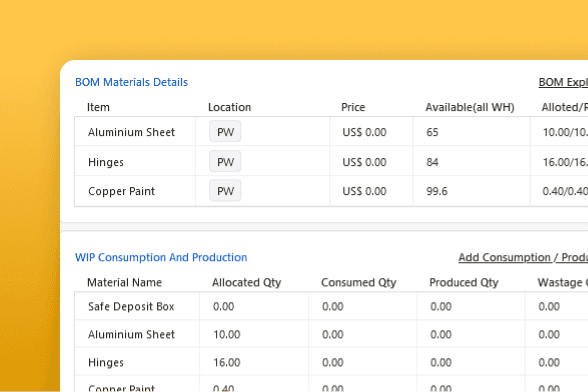This screenshot has width=588, height=392.
Task: Click Hinges item in BOM table
Action: click(x=106, y=162)
